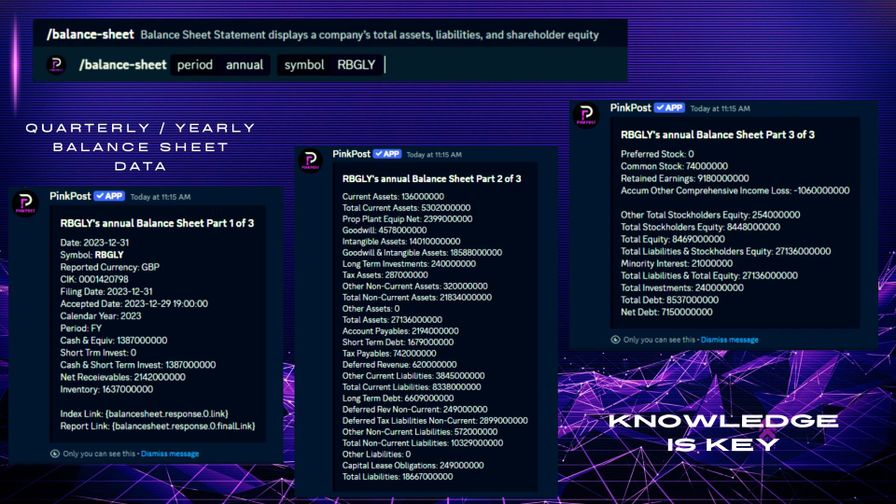Screen dimensions: 896x504
Task: Open PinkPost username on Part 1 message
Action: [70, 196]
